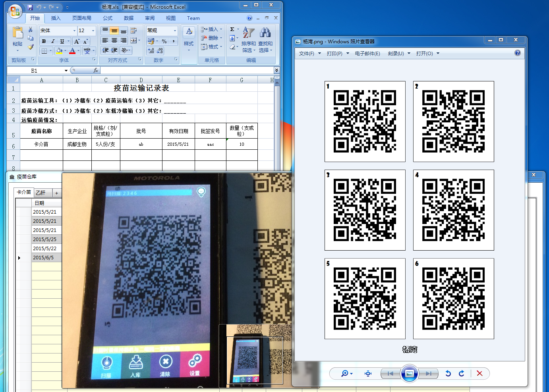Open zoom magnifier dropdown in Photo Viewer
The width and height of the screenshot is (549, 392).
(x=347, y=373)
